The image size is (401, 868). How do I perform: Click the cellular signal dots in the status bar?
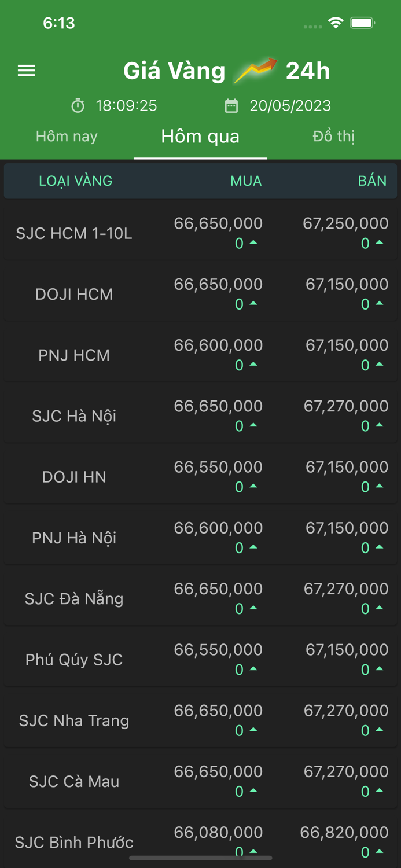311,25
